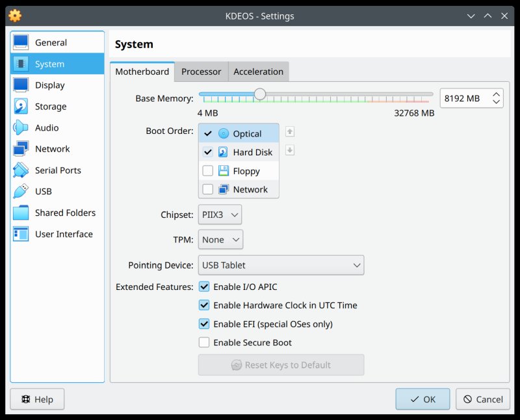Tick the Enable Secure Boot checkbox
Image resolution: width=520 pixels, height=420 pixels.
click(204, 343)
